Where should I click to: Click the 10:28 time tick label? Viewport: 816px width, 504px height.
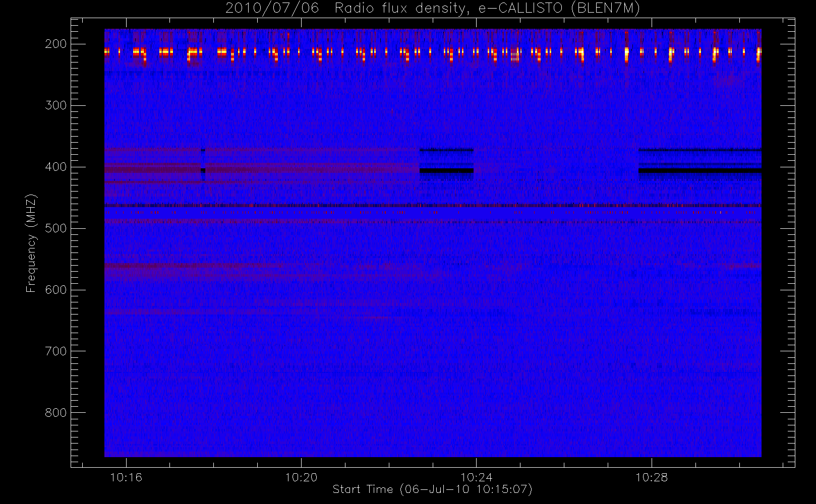point(652,477)
